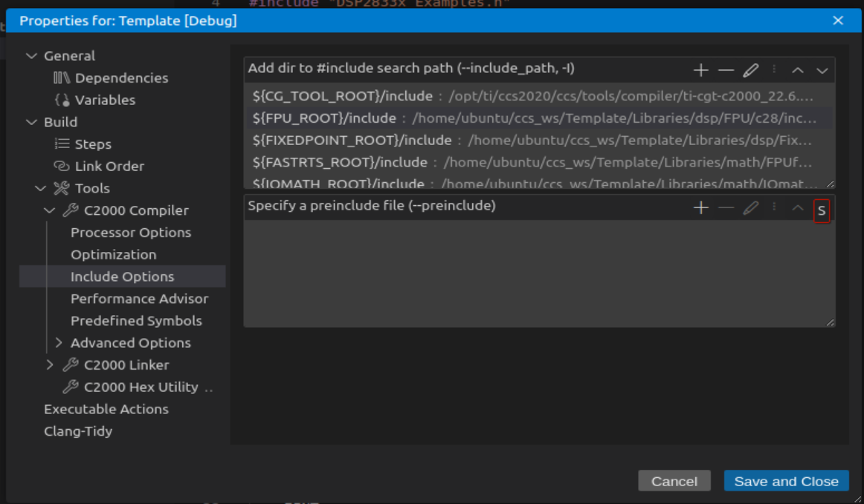Open more options for preinclude list
Viewport: 864px width, 504px height.
[x=774, y=207]
